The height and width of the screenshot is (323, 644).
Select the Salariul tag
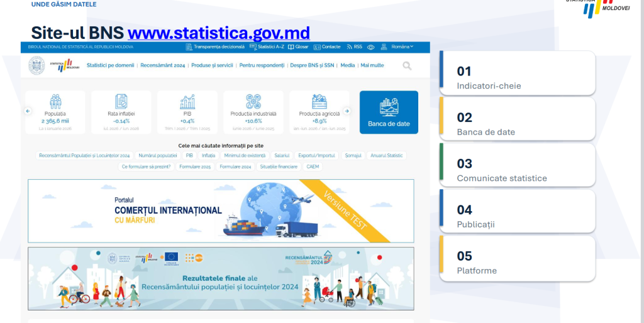[x=282, y=156]
